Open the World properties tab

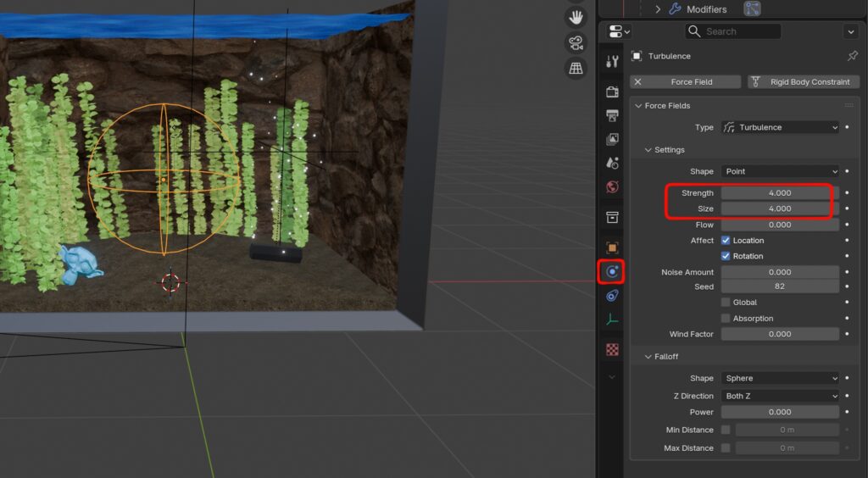[612, 186]
